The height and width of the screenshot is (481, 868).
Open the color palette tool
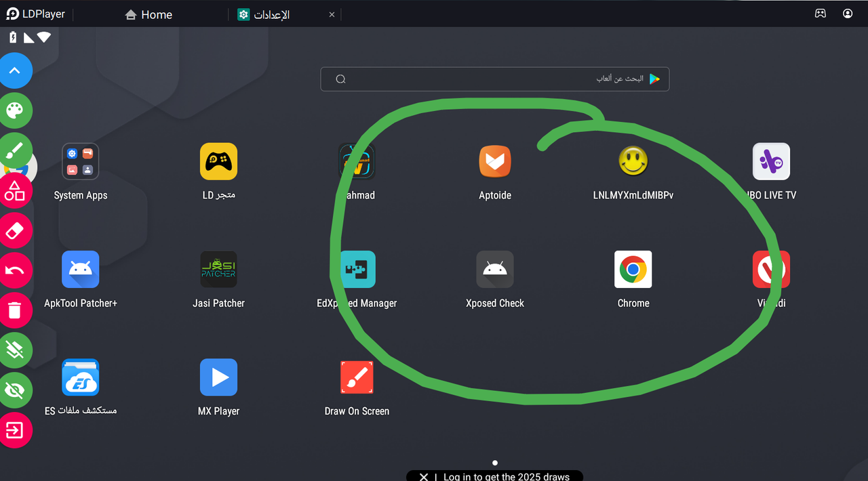(x=14, y=110)
